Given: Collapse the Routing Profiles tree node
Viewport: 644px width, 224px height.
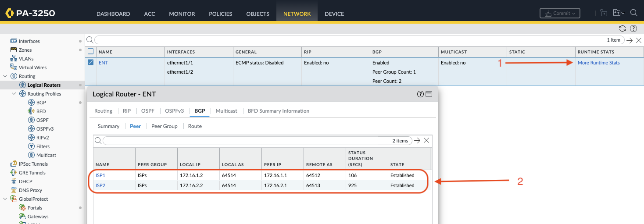Looking at the screenshot, I should pyautogui.click(x=14, y=94).
